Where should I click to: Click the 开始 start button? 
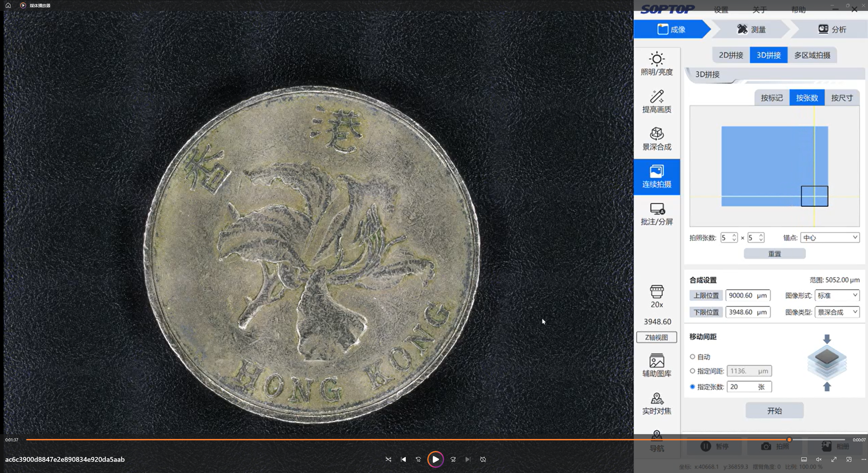tap(775, 411)
